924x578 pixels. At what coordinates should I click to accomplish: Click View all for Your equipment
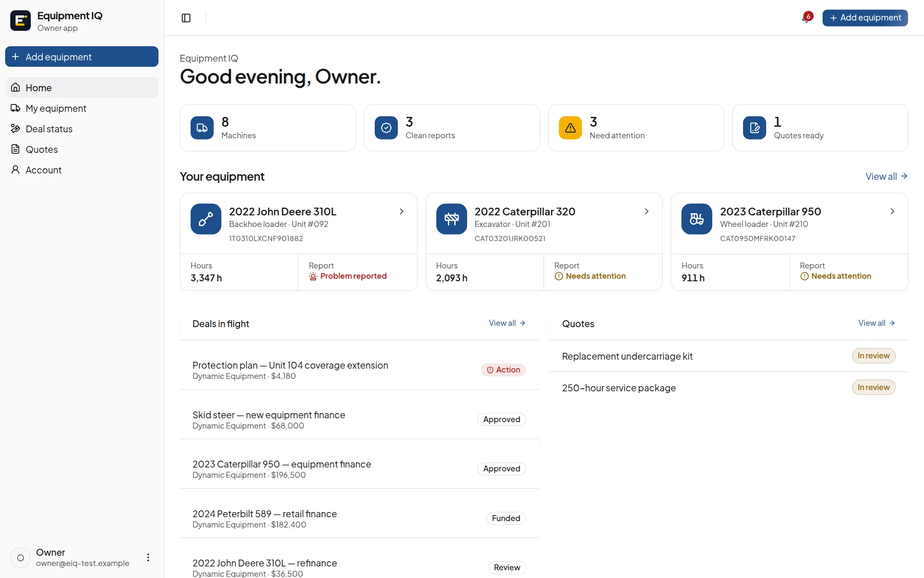pos(886,176)
